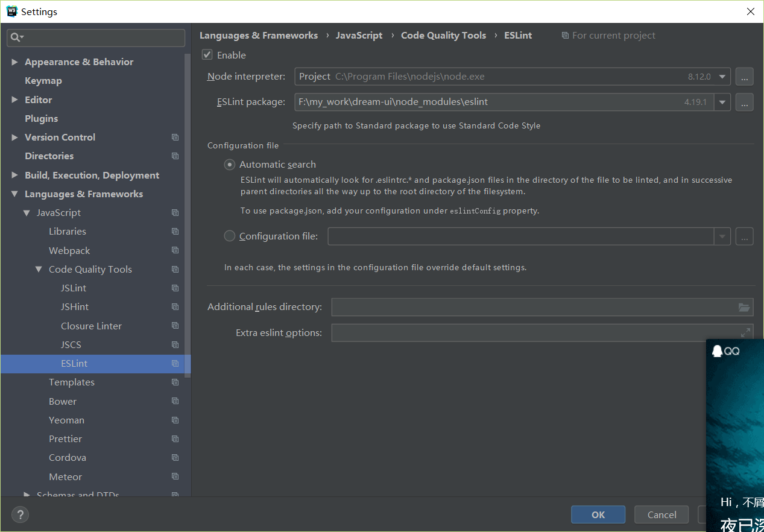
Task: Browse for Node interpreter with the ellipsis button
Action: [745, 77]
